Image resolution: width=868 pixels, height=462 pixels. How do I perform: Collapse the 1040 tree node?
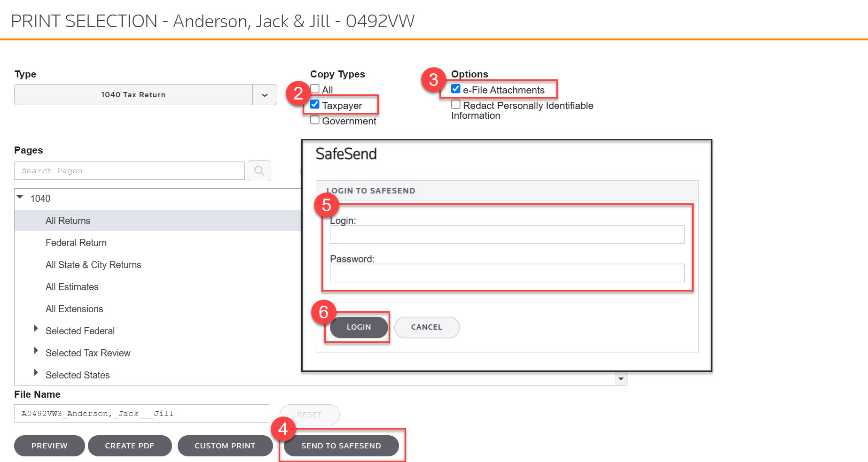tap(20, 198)
